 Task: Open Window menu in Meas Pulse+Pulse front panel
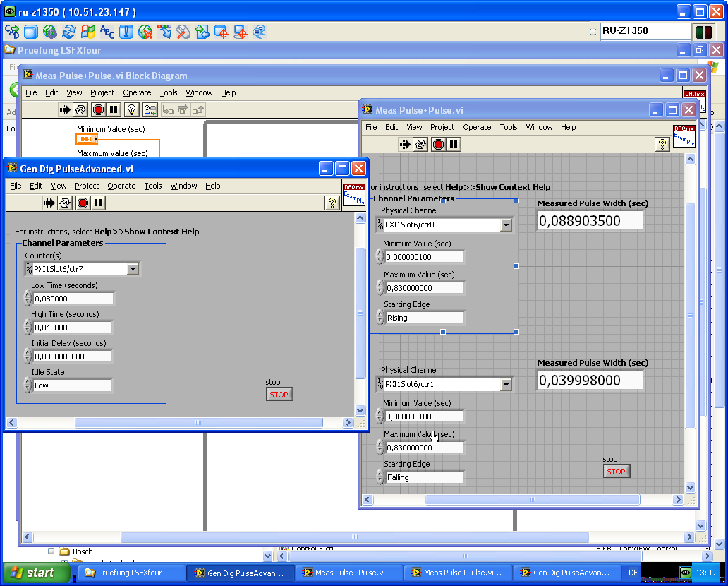(x=539, y=127)
